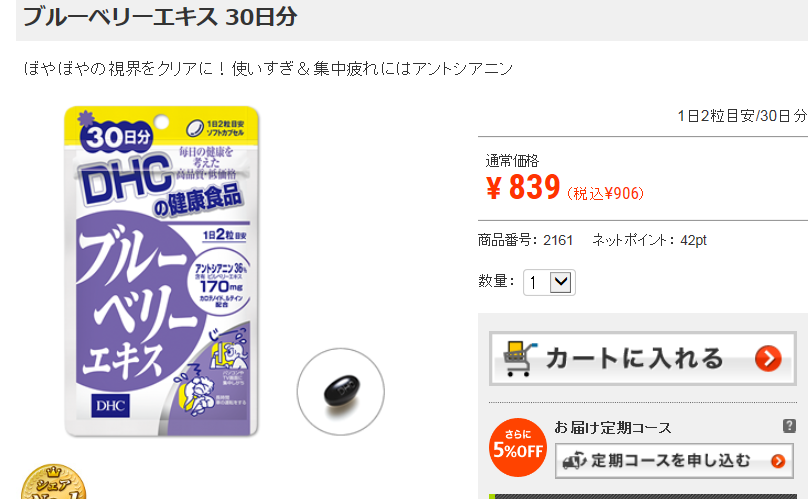Click the お届け定期コース label

click(x=613, y=428)
